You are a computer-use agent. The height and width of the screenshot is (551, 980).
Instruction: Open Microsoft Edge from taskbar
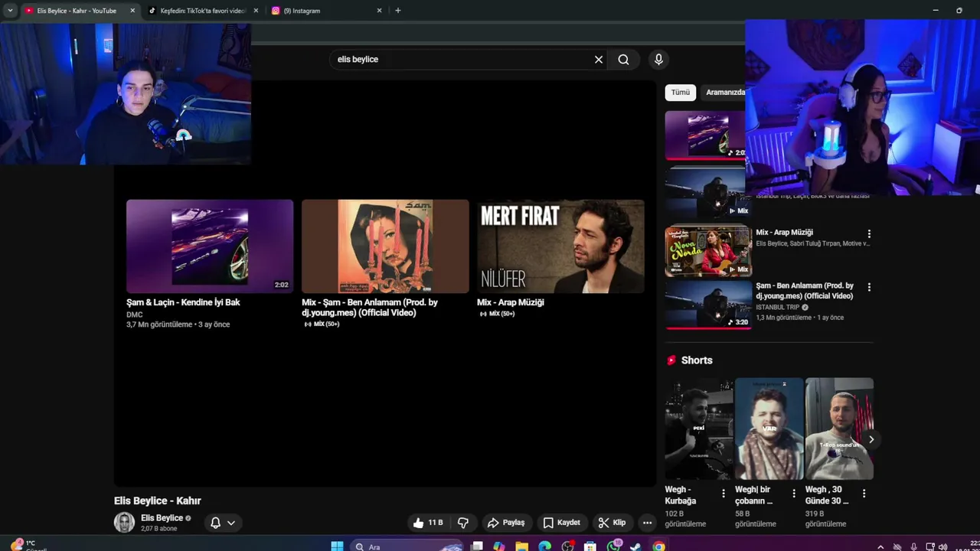[544, 546]
